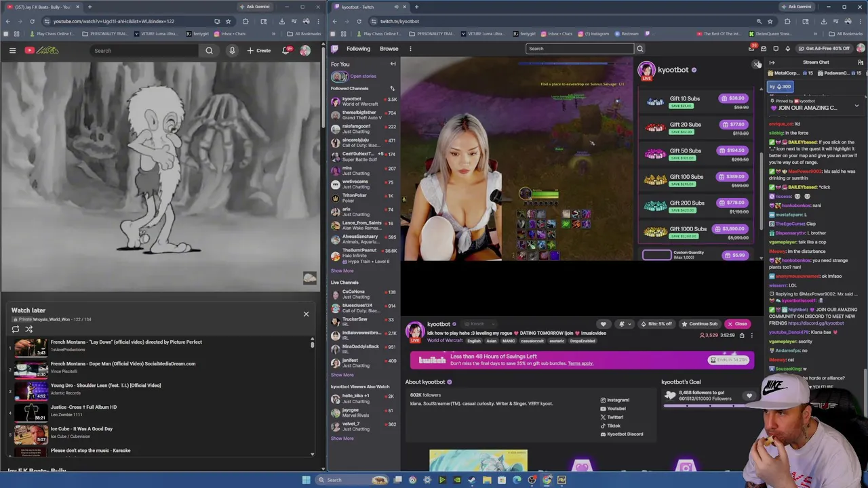This screenshot has width=868, height=488.
Task: Open YouTube account avatar menu
Action: pos(305,50)
